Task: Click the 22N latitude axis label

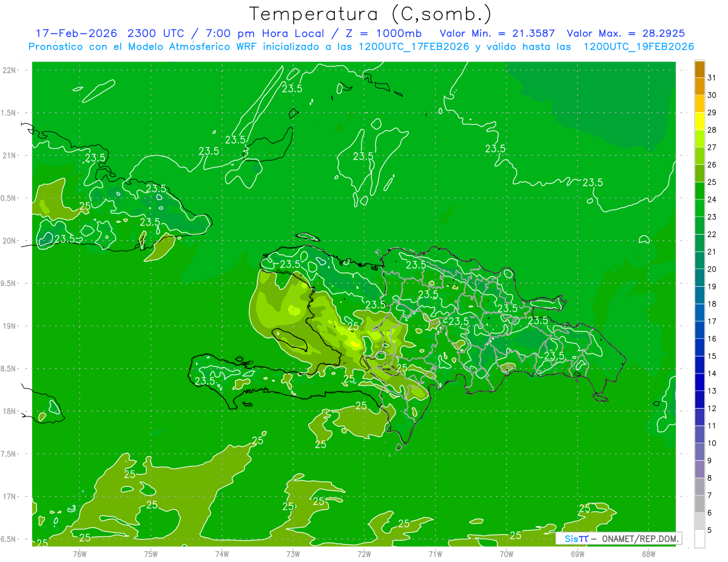Action: [9, 70]
